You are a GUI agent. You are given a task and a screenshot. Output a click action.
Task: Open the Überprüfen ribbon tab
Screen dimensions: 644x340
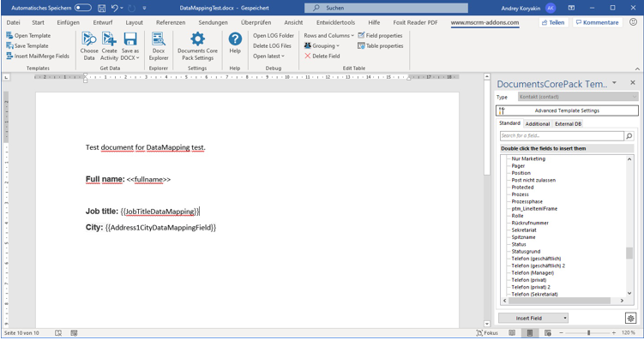click(x=256, y=22)
